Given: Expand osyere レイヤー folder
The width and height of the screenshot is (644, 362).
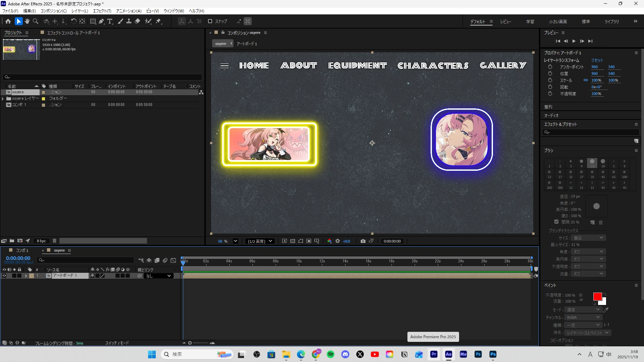Looking at the screenshot, I should 3,98.
